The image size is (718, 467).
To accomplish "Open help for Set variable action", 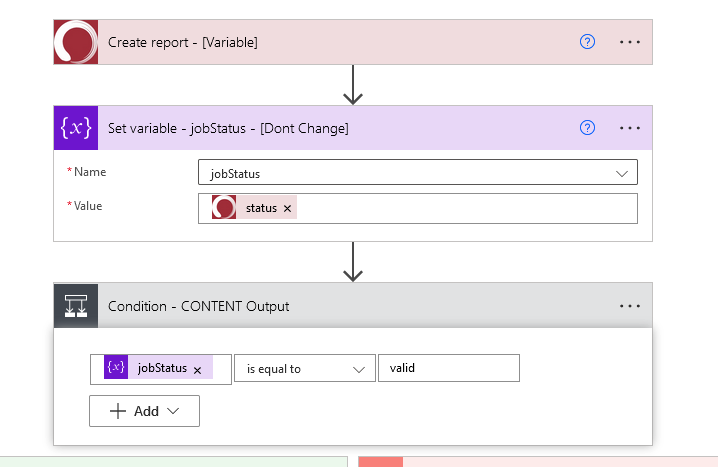I will tap(588, 128).
